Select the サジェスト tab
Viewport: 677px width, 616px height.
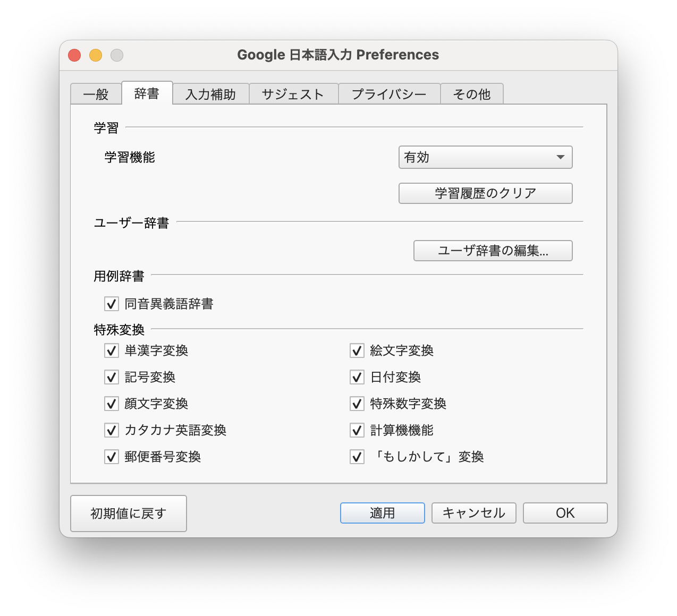click(x=293, y=94)
